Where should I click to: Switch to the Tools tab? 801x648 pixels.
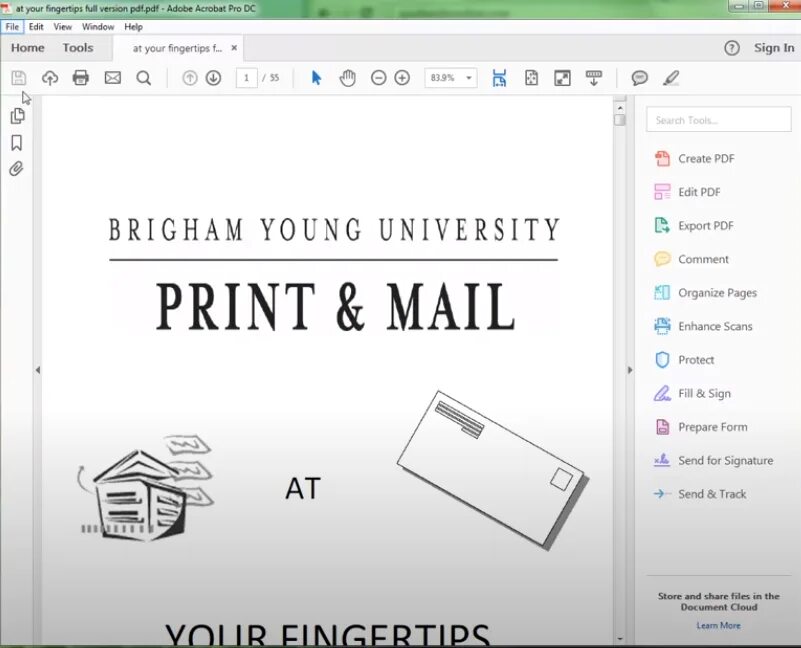(x=78, y=48)
